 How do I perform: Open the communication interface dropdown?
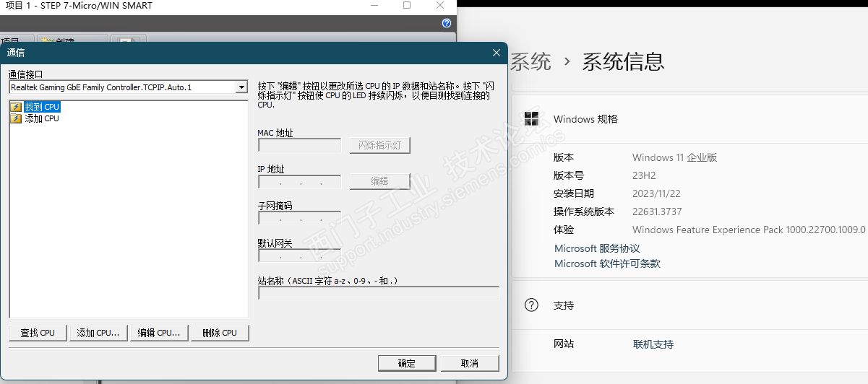tap(241, 87)
